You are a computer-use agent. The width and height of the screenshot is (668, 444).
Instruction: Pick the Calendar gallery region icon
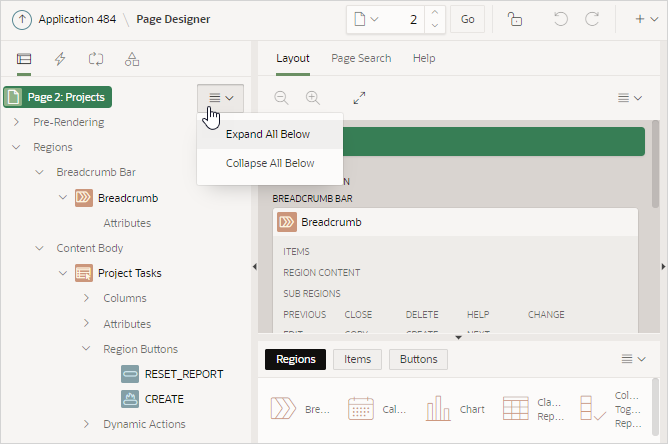361,408
